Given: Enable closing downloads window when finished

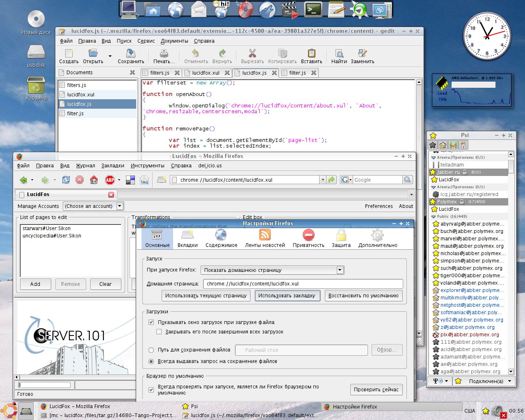Looking at the screenshot, I should [x=159, y=332].
